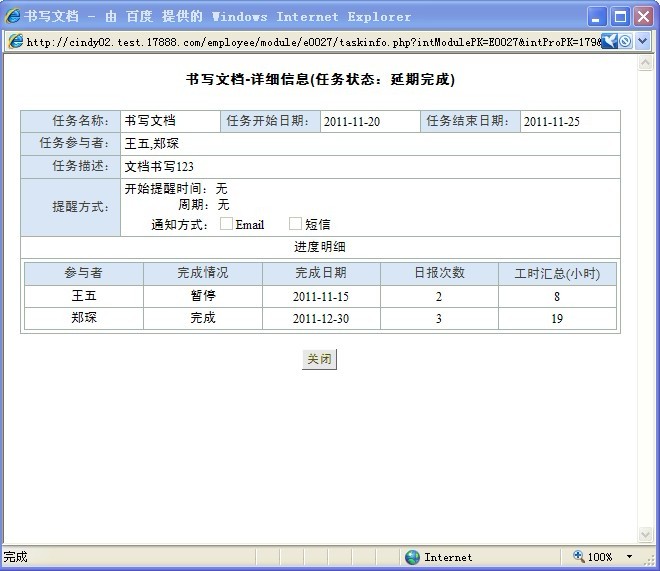
Task: Click the 关闭 button
Action: click(x=319, y=360)
